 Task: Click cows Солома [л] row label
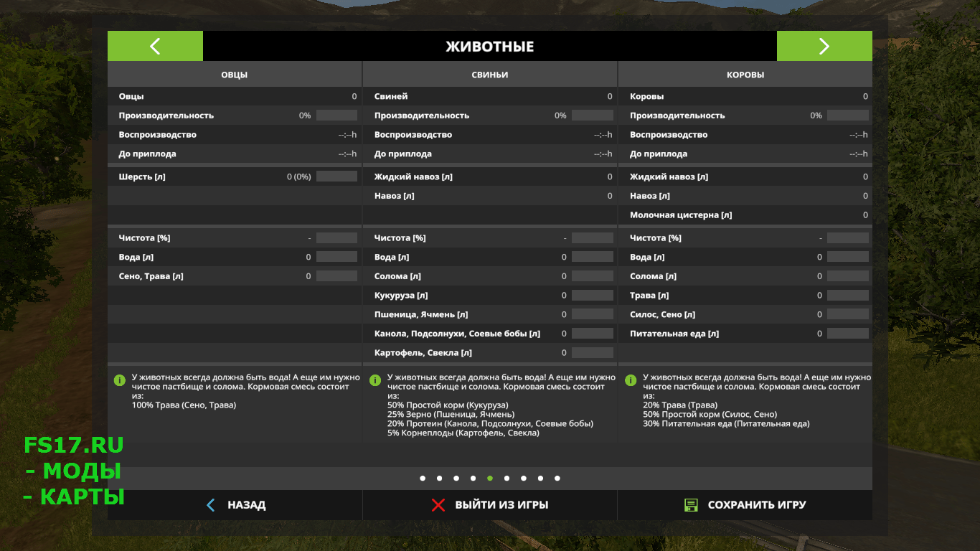pyautogui.click(x=653, y=276)
